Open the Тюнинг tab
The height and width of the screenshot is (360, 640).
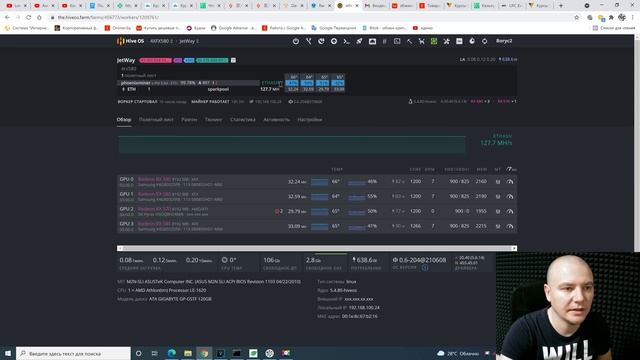(213, 120)
